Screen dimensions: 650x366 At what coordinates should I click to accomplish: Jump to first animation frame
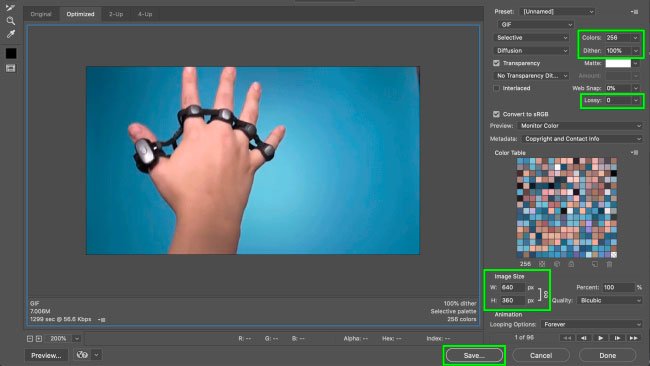coord(567,338)
